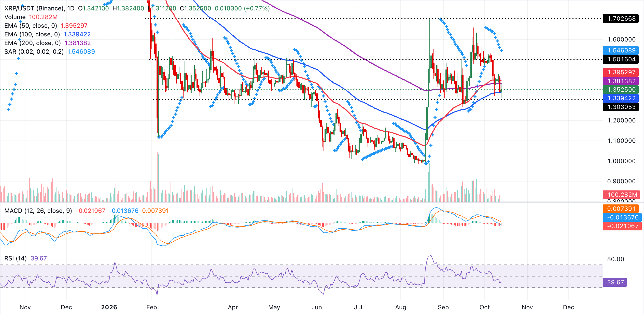Click the Sep label on the time axis
The image size is (644, 319).
[443, 307]
